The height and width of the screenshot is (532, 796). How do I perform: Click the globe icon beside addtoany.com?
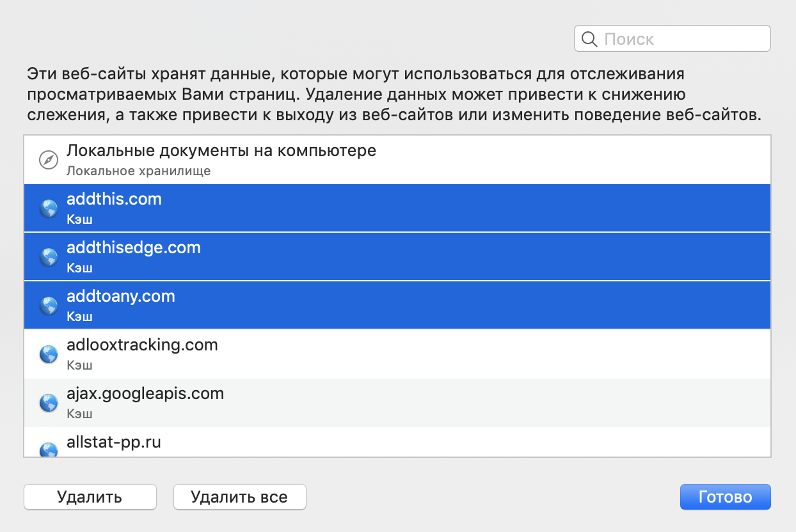49,306
